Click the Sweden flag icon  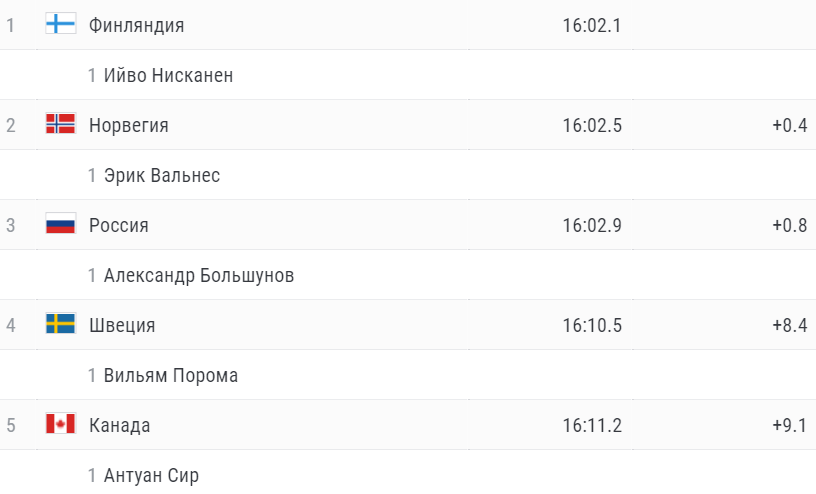pyautogui.click(x=60, y=323)
